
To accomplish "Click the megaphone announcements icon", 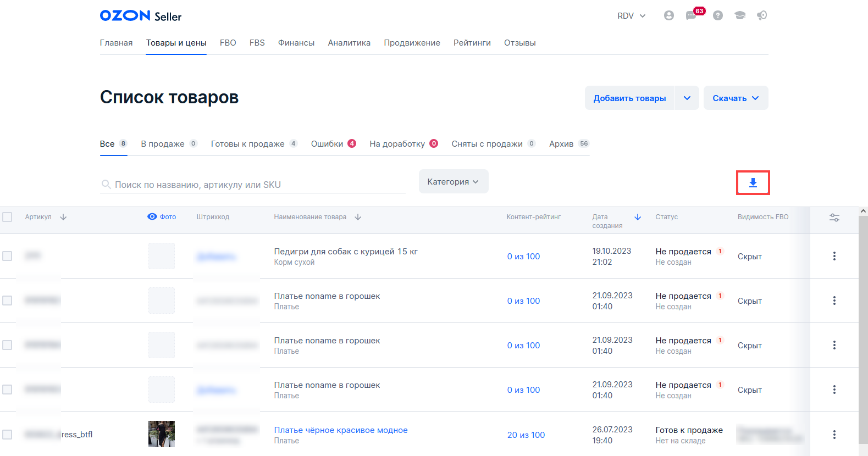I will tap(762, 15).
